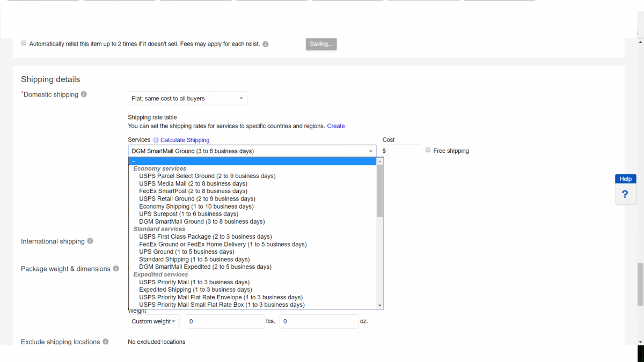The width and height of the screenshot is (644, 362).
Task: Click the services list scrollbar thumb
Action: click(x=380, y=191)
